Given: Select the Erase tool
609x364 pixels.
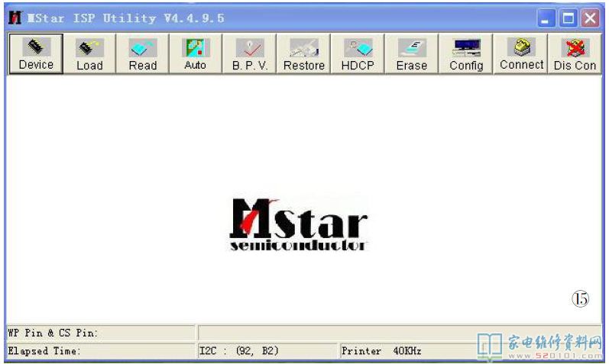Looking at the screenshot, I should coord(412,54).
